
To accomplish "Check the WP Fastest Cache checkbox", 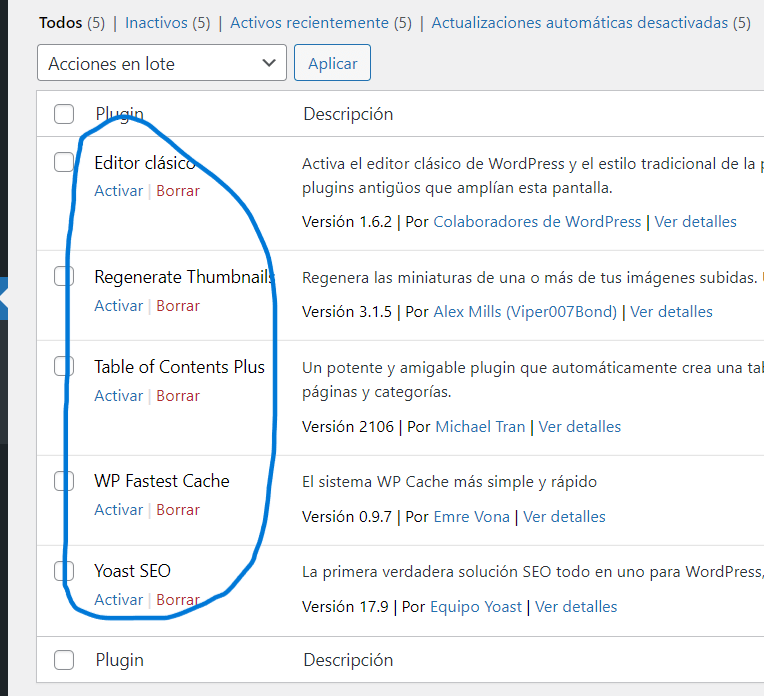I will click(64, 481).
